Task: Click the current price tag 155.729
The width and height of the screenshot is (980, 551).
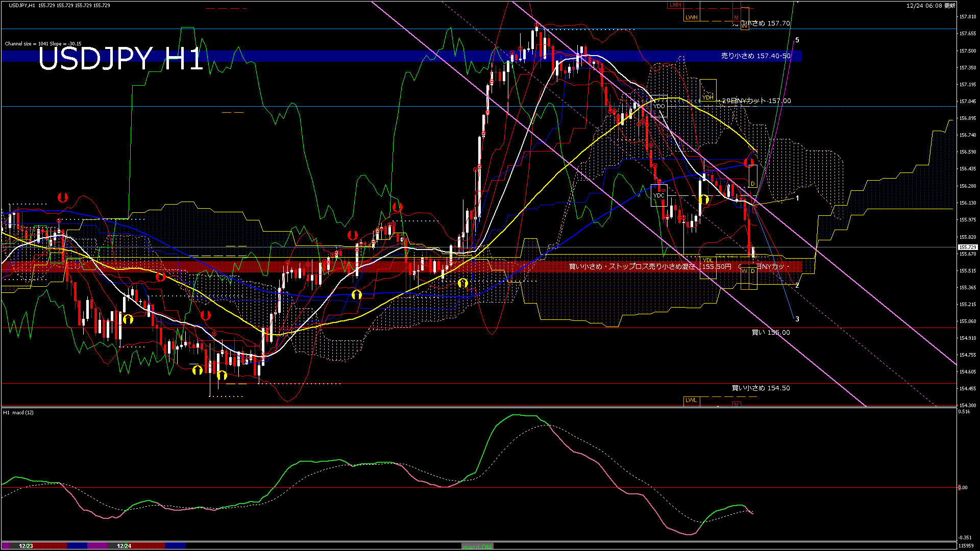Action: pos(967,247)
